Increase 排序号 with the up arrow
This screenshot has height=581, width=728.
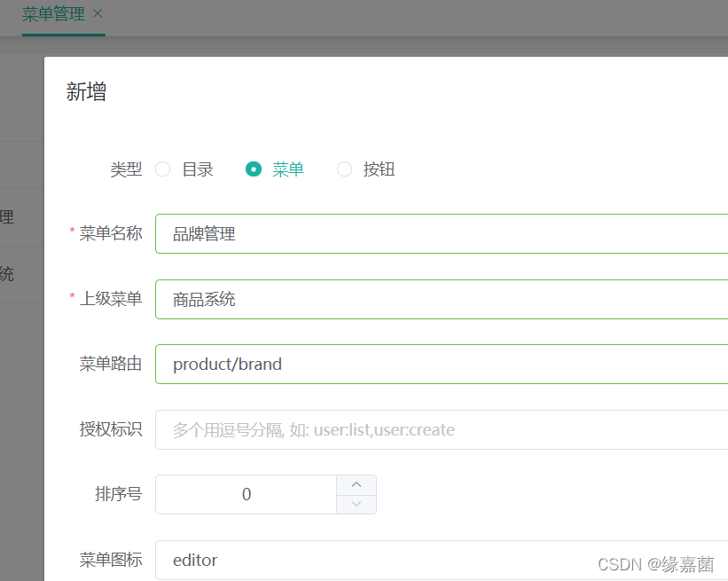click(356, 485)
